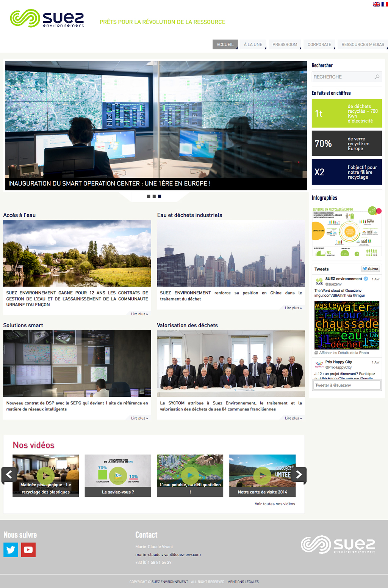Click the Tweeter à @suezenv field
This screenshot has height=588, width=388.
pyautogui.click(x=347, y=385)
